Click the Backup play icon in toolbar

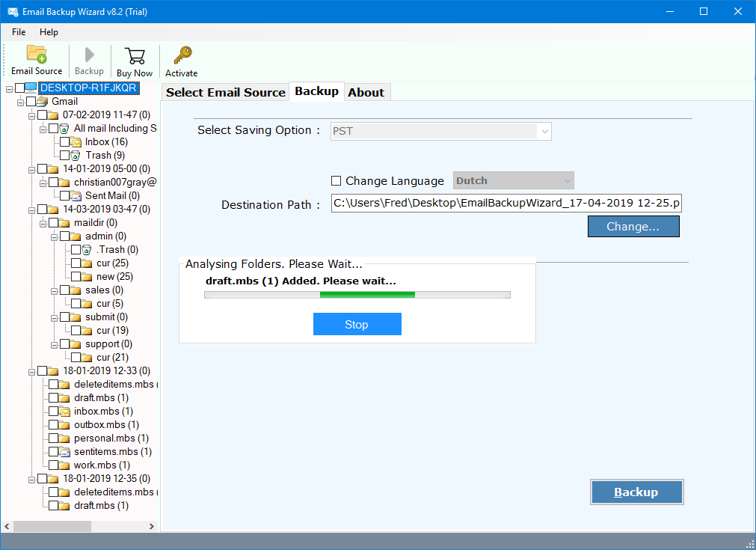[x=89, y=55]
